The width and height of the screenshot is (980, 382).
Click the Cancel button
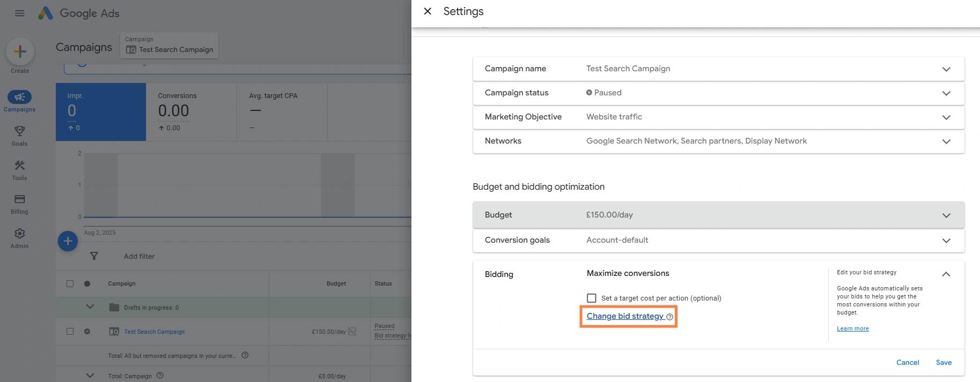coord(908,363)
